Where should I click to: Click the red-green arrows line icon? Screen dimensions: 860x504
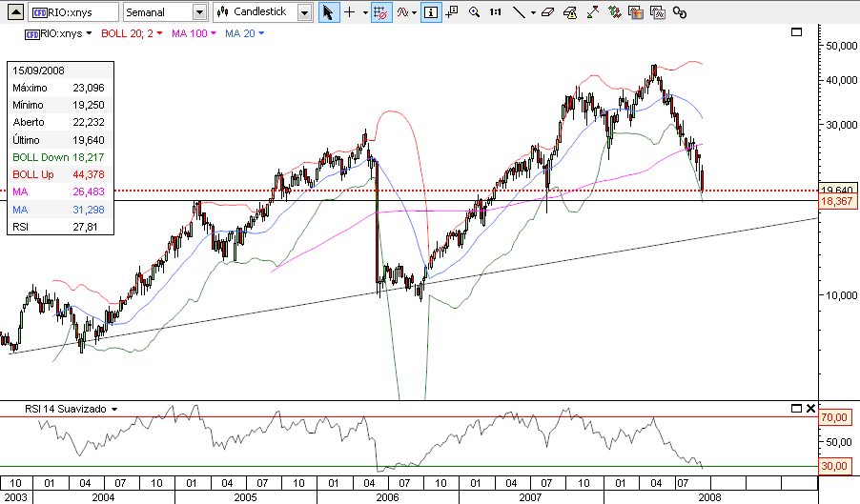[593, 12]
